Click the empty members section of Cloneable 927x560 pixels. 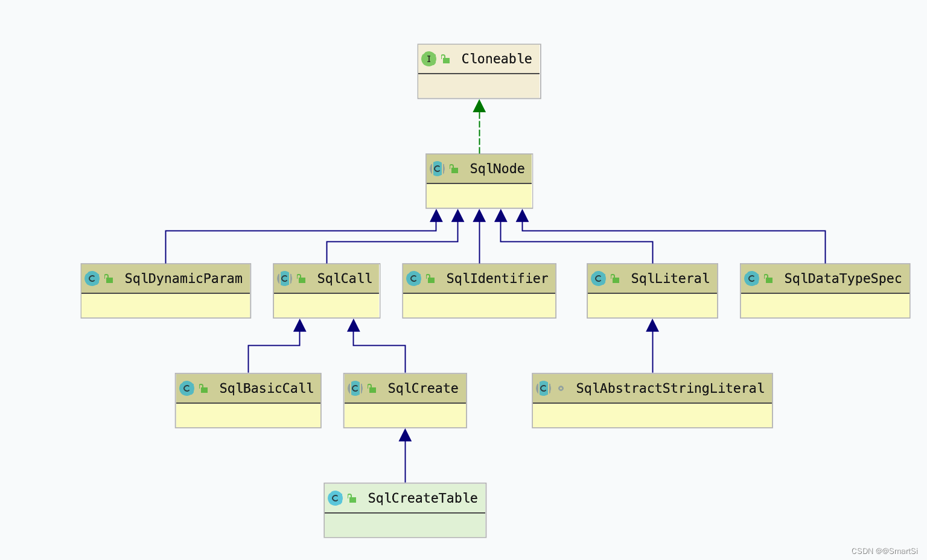pos(479,86)
